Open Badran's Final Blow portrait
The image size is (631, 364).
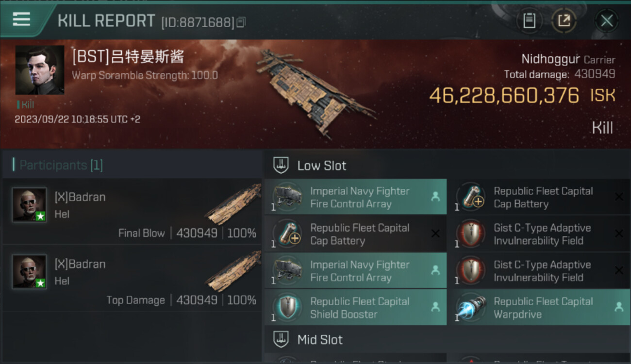point(29,205)
